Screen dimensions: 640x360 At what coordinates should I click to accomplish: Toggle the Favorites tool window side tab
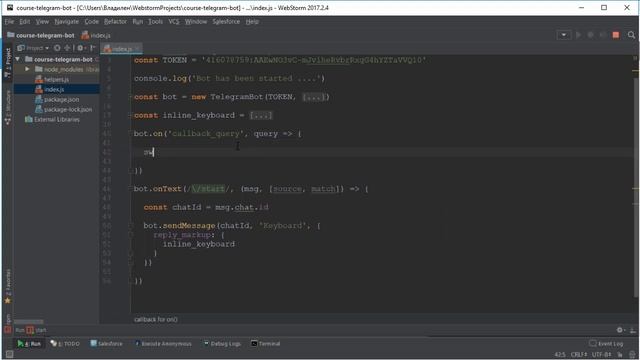coord(8,286)
